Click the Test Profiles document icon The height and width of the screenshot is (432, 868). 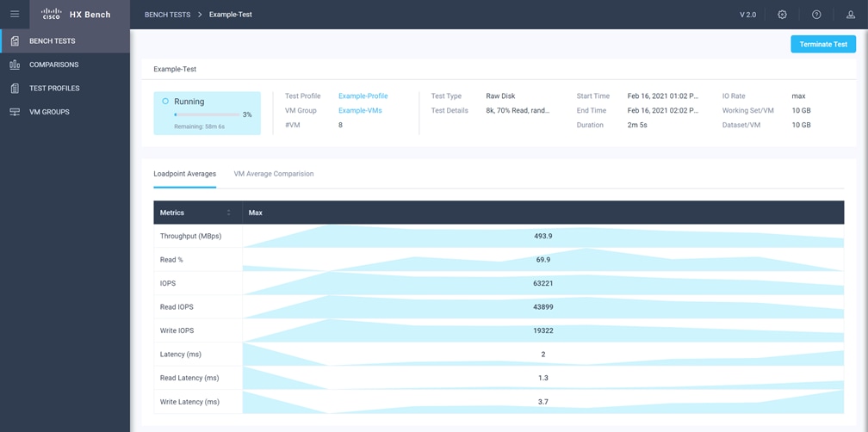(x=15, y=89)
